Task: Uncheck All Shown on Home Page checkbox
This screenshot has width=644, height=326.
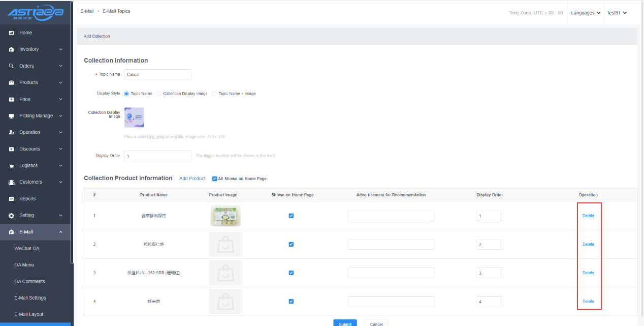Action: pos(214,179)
